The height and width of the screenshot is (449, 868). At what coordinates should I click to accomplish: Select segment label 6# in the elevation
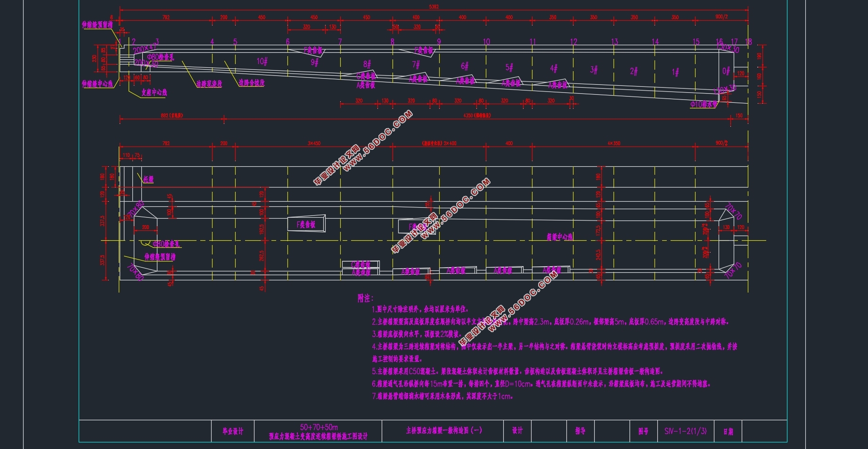click(465, 66)
